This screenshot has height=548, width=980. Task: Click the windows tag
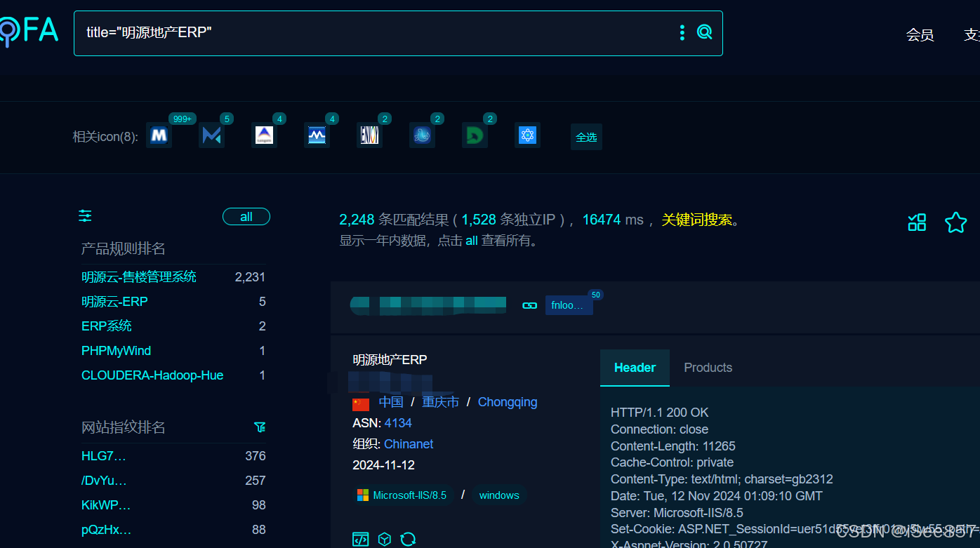click(x=499, y=495)
